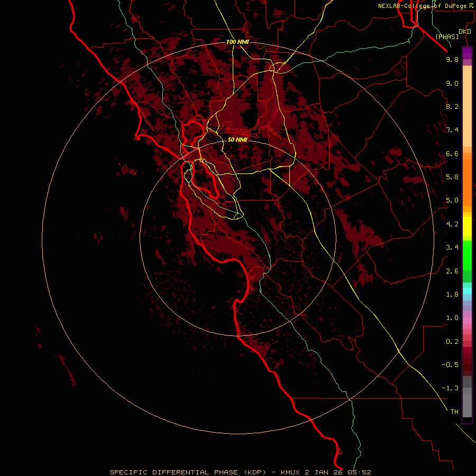Click the 8.2 value on the color scale
476x476 pixels.
pos(452,106)
